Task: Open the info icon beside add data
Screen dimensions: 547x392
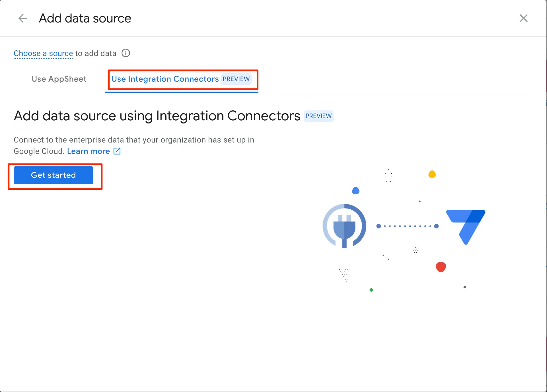Action: click(126, 53)
